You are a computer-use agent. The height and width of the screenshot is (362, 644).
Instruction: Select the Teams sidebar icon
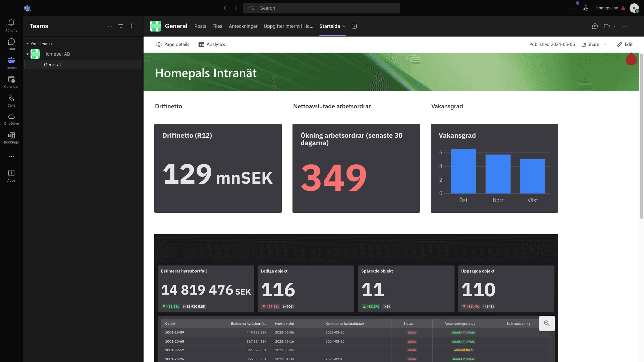click(x=11, y=63)
